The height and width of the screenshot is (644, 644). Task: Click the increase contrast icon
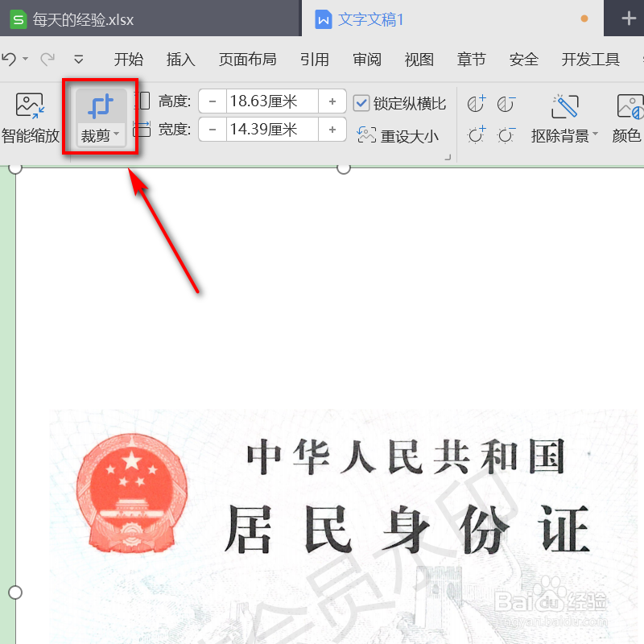(477, 104)
